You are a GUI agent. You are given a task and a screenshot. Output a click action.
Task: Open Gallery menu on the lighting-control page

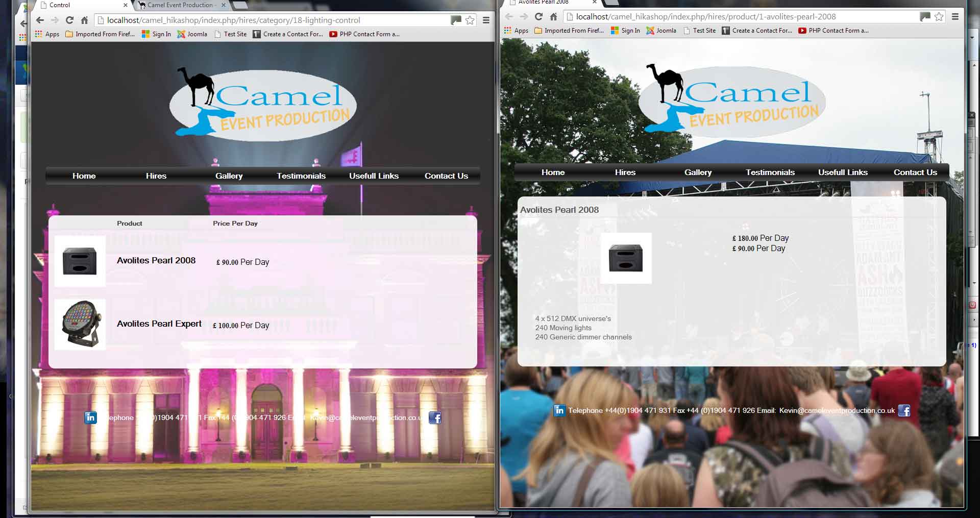click(229, 176)
